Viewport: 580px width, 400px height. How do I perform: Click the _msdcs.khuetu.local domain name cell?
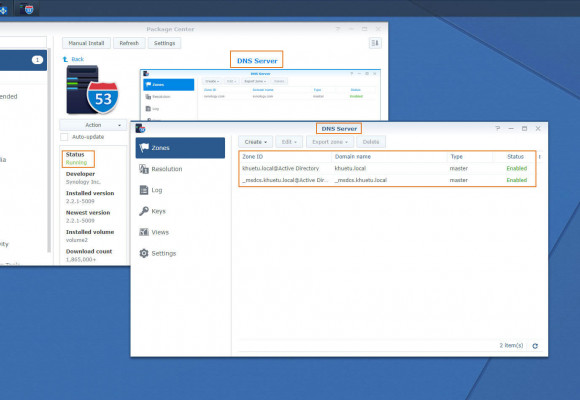[x=361, y=180]
